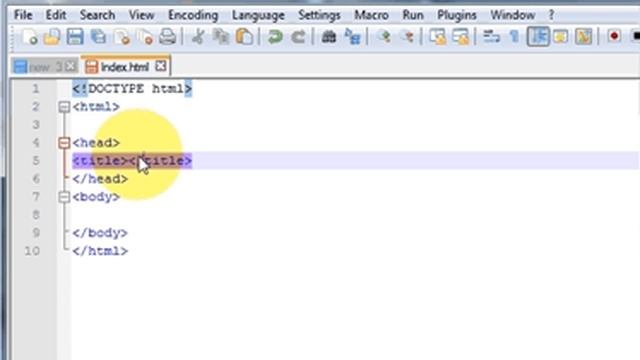Click the closing </html> tag text
This screenshot has width=640, height=360.
(x=100, y=251)
